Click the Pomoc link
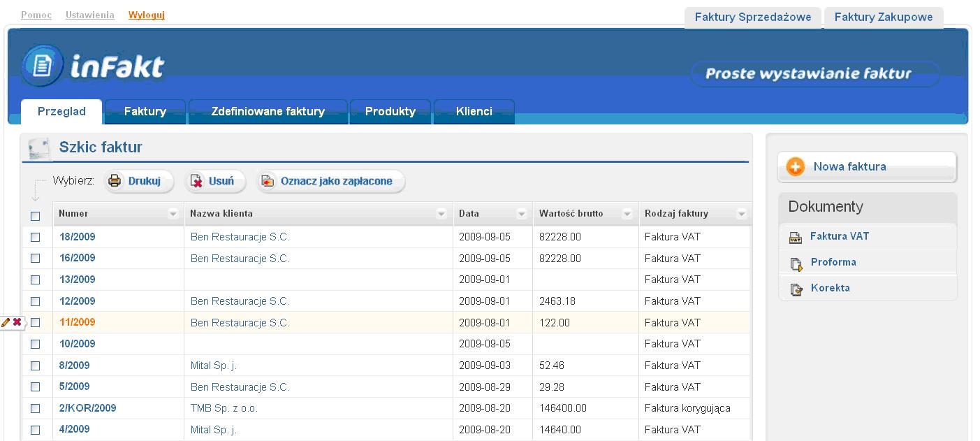The image size is (980, 441). coord(36,15)
